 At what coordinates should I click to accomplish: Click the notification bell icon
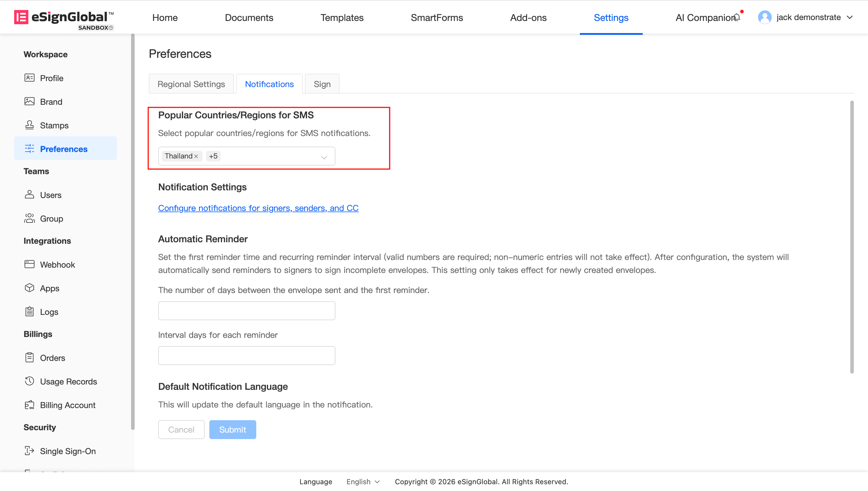point(737,17)
